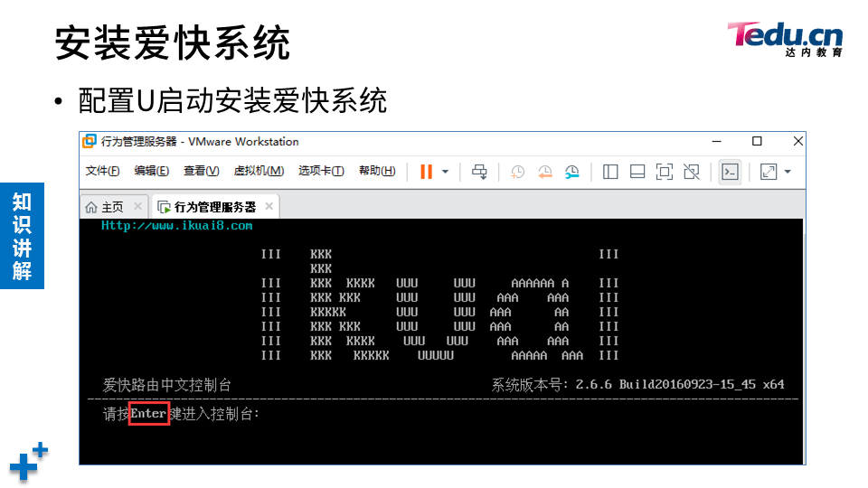868x488 pixels.
Task: Open the 编辑(E) menu
Action: pyautogui.click(x=151, y=171)
